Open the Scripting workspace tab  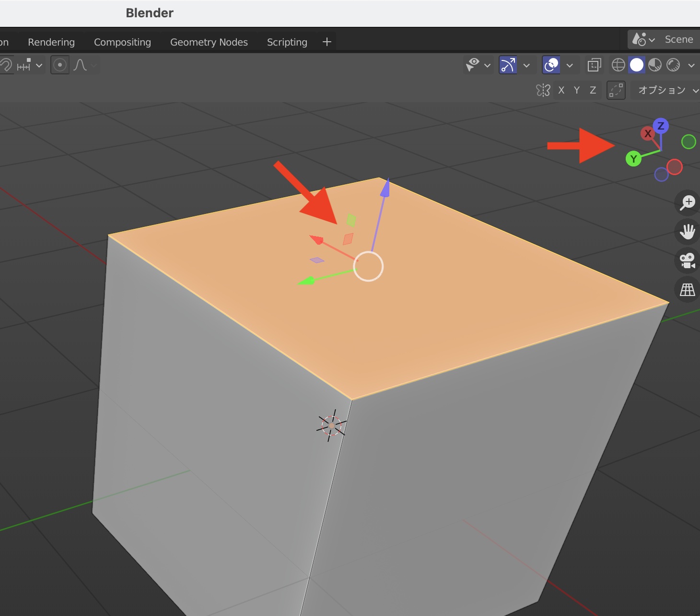click(x=286, y=42)
